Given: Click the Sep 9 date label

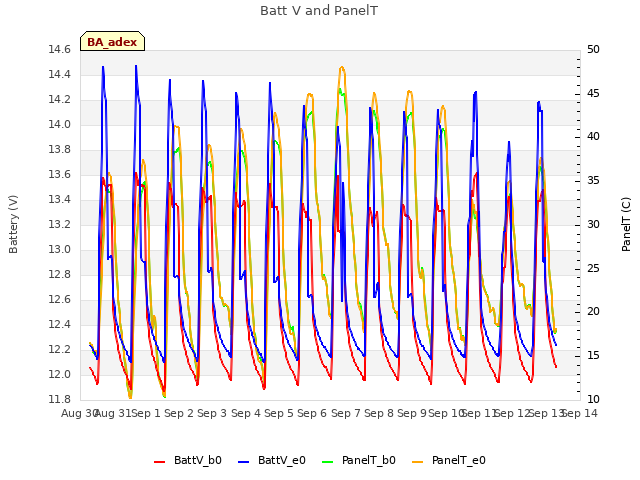Looking at the screenshot, I should tap(412, 413).
